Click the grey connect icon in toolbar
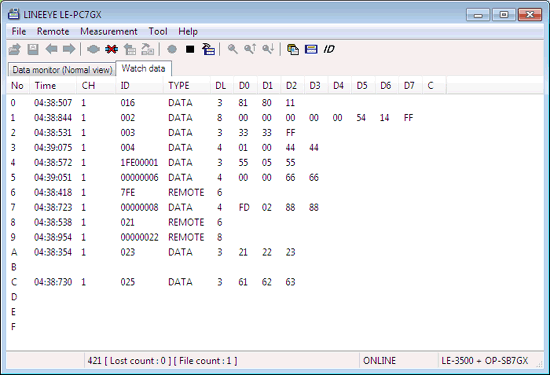Viewport: 550px width, 375px height. (93, 49)
